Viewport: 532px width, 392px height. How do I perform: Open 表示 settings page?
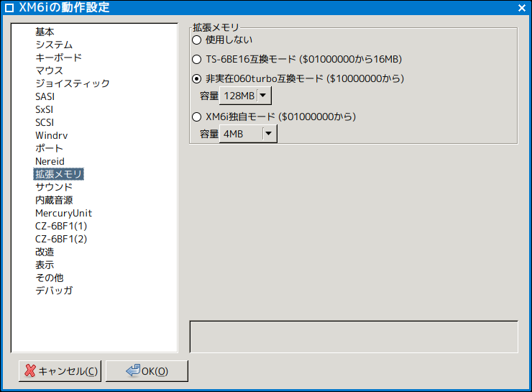(x=45, y=265)
